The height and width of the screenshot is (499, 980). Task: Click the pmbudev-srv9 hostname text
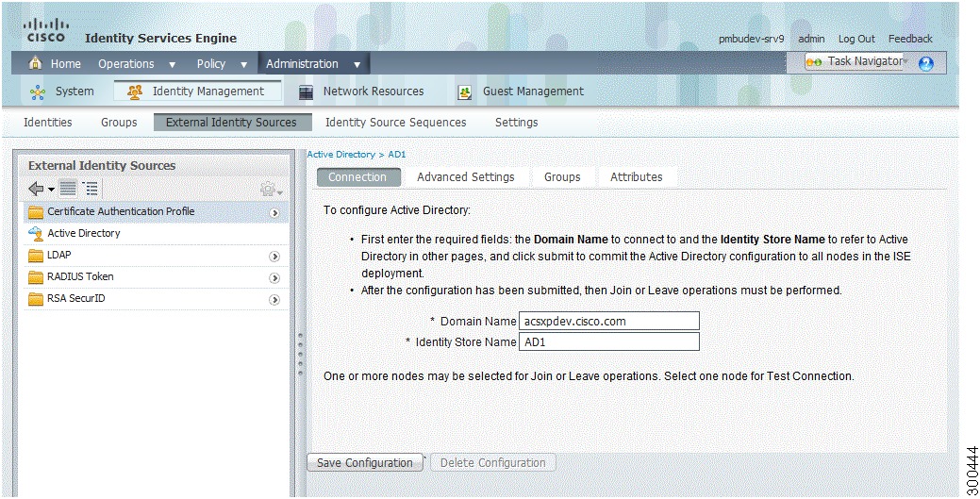(751, 39)
